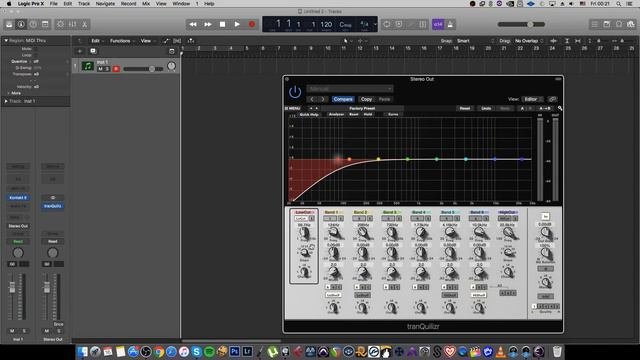Click the tranQuilizr magnifier icon
The image size is (640, 360).
click(560, 109)
